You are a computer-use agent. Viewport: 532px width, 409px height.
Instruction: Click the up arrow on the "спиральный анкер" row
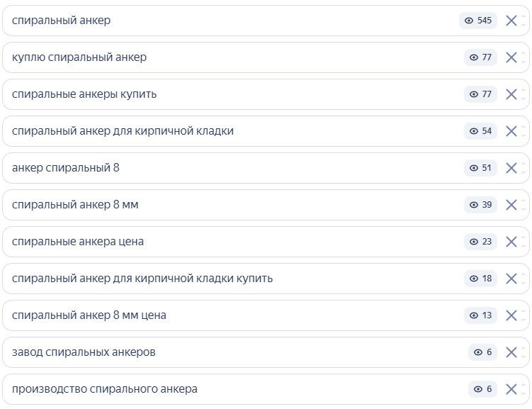tap(523, 16)
